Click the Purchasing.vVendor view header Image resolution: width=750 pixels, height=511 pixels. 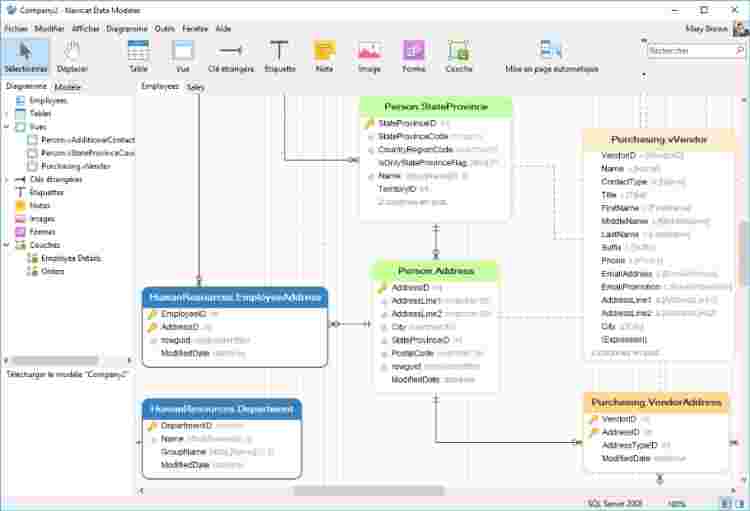659,140
